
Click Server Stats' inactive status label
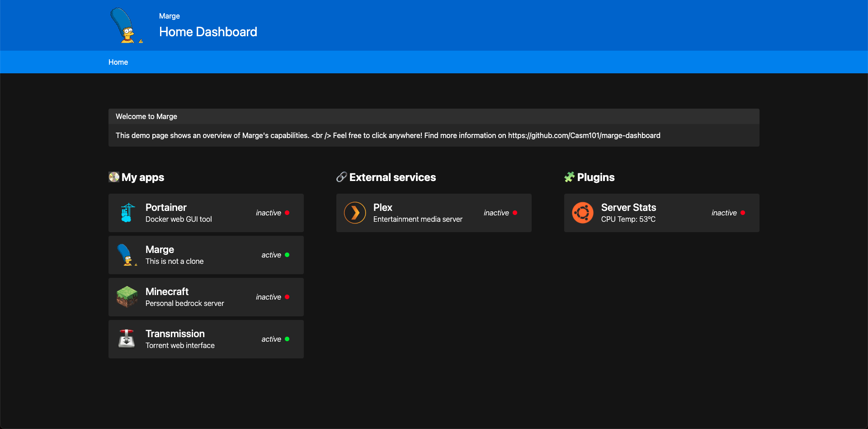[724, 213]
